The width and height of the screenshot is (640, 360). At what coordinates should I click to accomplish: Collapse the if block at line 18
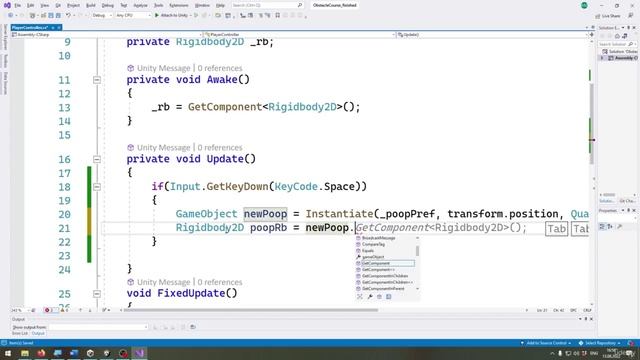click(x=97, y=187)
